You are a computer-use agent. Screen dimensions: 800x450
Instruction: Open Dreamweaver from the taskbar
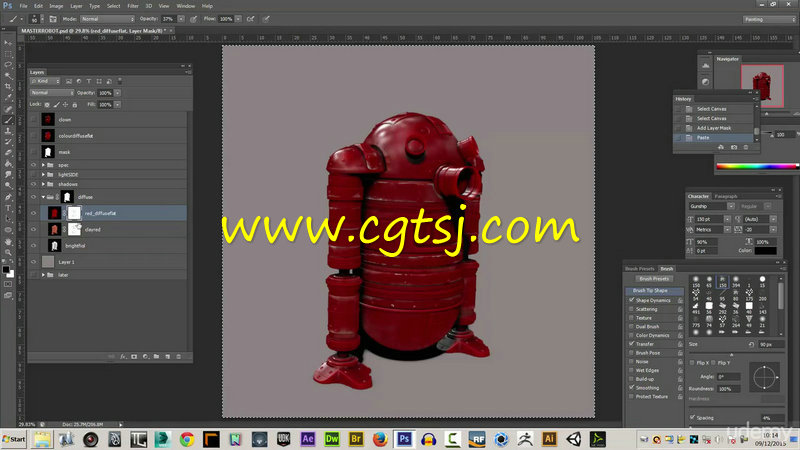(x=332, y=439)
